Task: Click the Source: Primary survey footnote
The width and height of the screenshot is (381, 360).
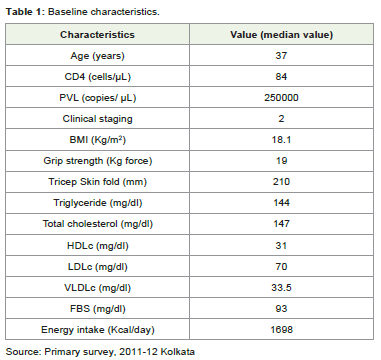Action: pos(100,352)
